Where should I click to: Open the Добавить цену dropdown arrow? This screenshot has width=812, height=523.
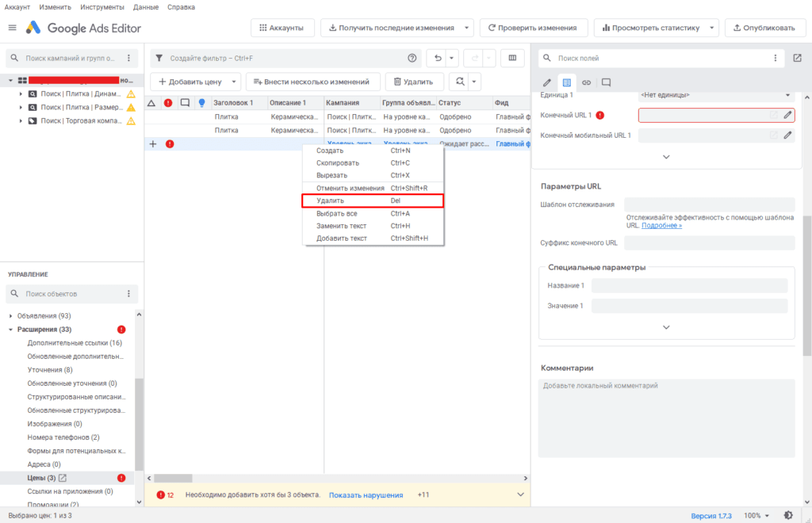(234, 82)
